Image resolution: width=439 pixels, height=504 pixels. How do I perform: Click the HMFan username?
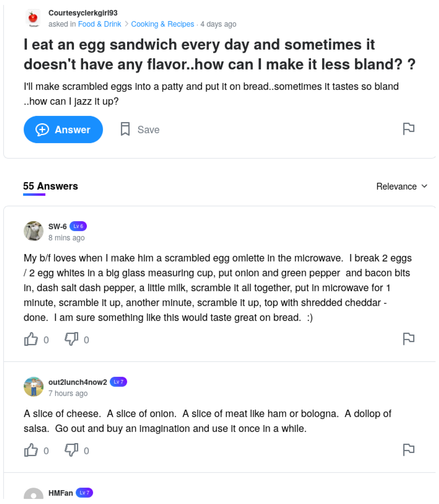coord(60,493)
